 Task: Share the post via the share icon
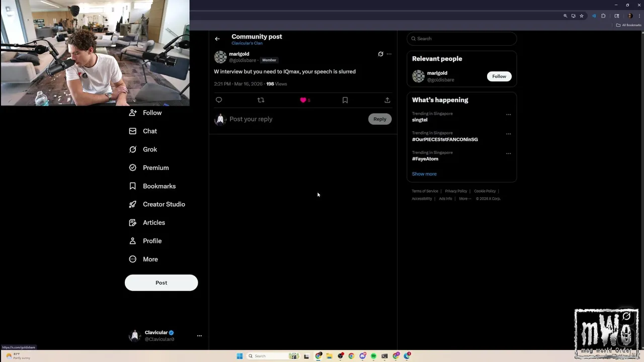[387, 100]
